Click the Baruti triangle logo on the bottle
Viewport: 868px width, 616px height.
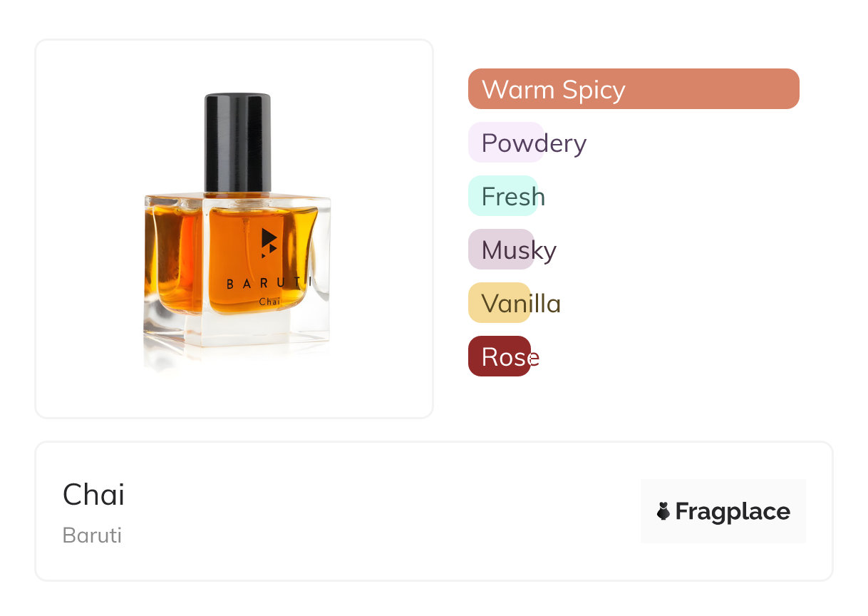pos(269,242)
